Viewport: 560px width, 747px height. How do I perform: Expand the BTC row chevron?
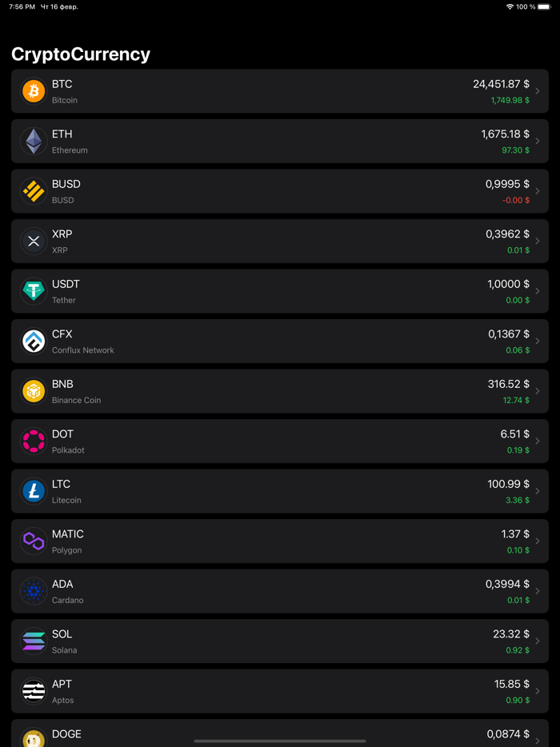pyautogui.click(x=538, y=90)
